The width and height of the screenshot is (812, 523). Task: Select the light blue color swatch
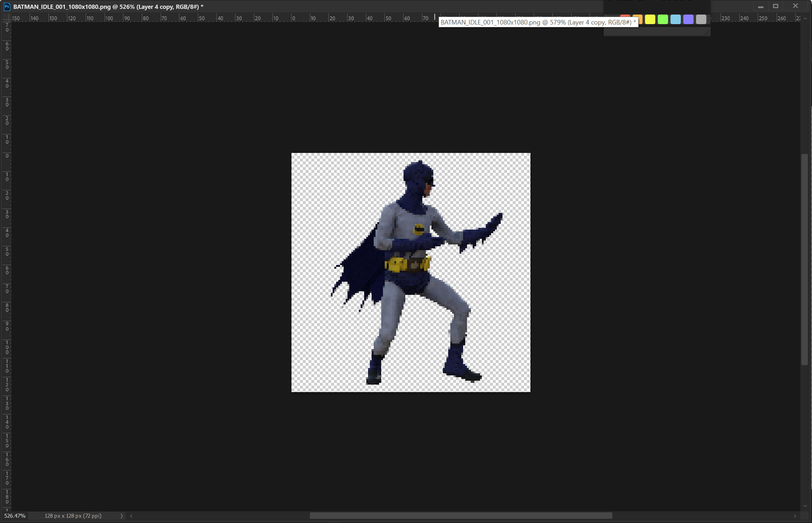(675, 20)
